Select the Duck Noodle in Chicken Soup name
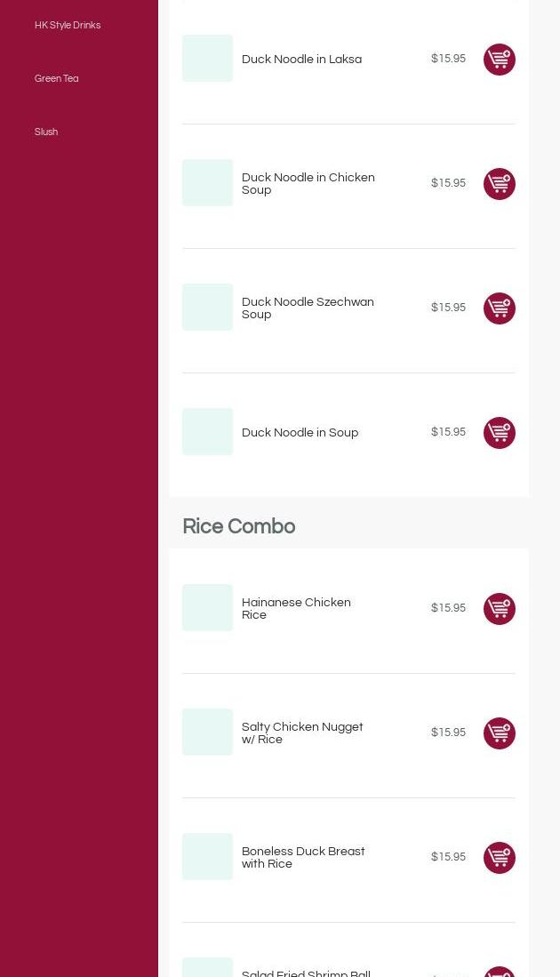The width and height of the screenshot is (560, 977). point(308,184)
